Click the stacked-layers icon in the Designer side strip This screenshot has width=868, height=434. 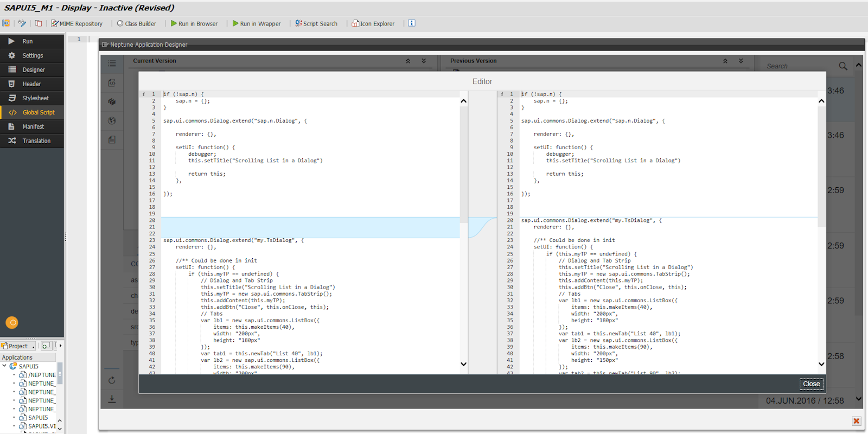[112, 101]
